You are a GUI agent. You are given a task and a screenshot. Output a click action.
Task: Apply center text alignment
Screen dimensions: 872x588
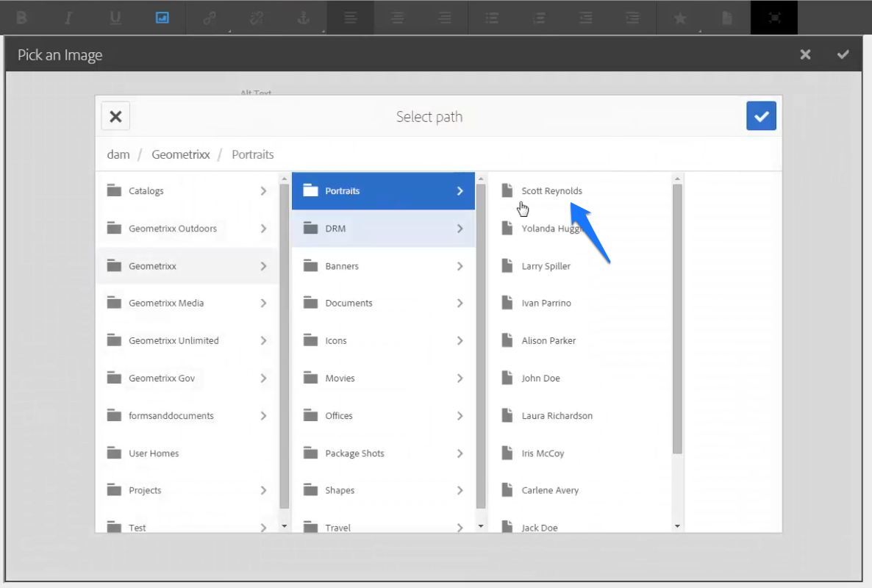point(398,17)
